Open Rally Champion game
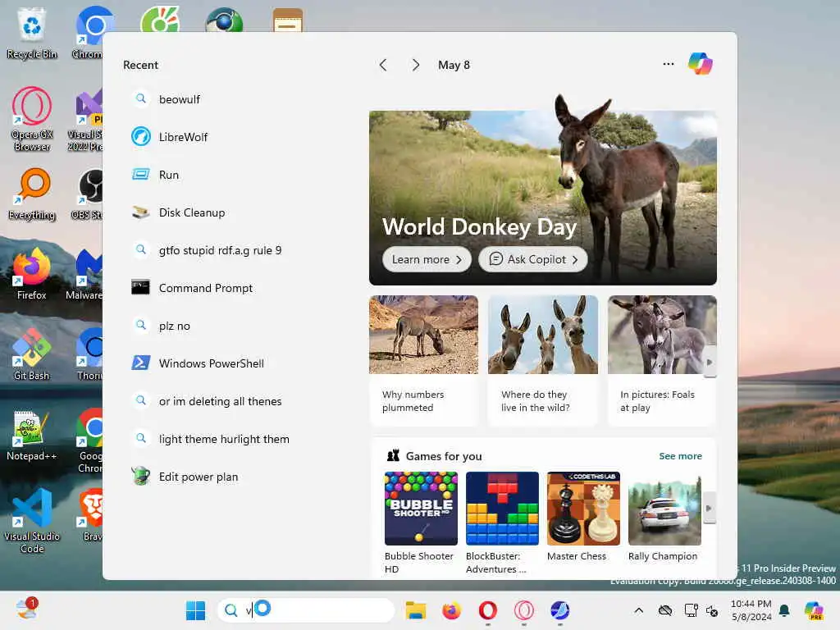 pyautogui.click(x=664, y=517)
